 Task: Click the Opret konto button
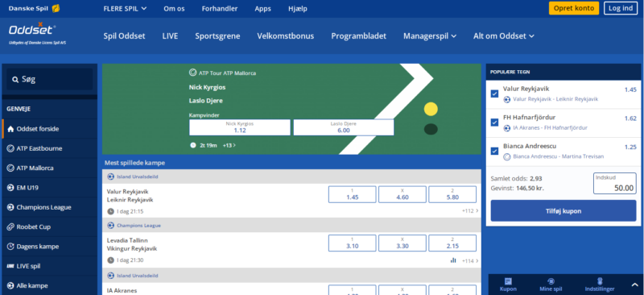pyautogui.click(x=574, y=8)
